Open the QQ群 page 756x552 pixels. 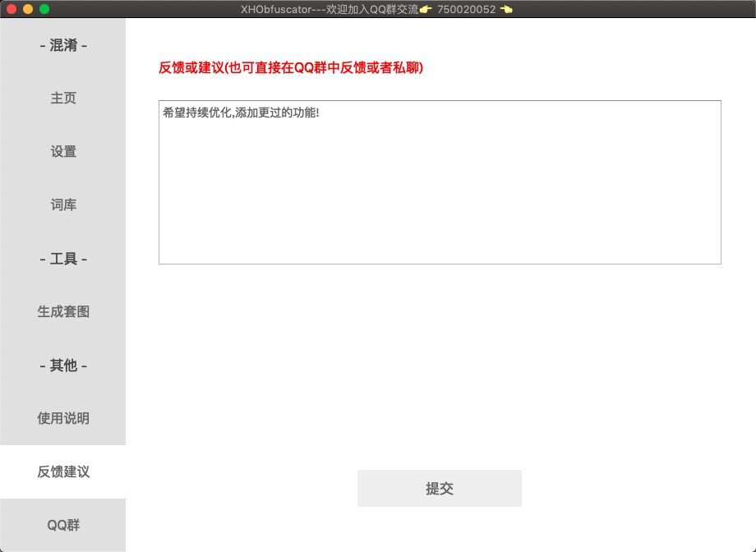[63, 524]
